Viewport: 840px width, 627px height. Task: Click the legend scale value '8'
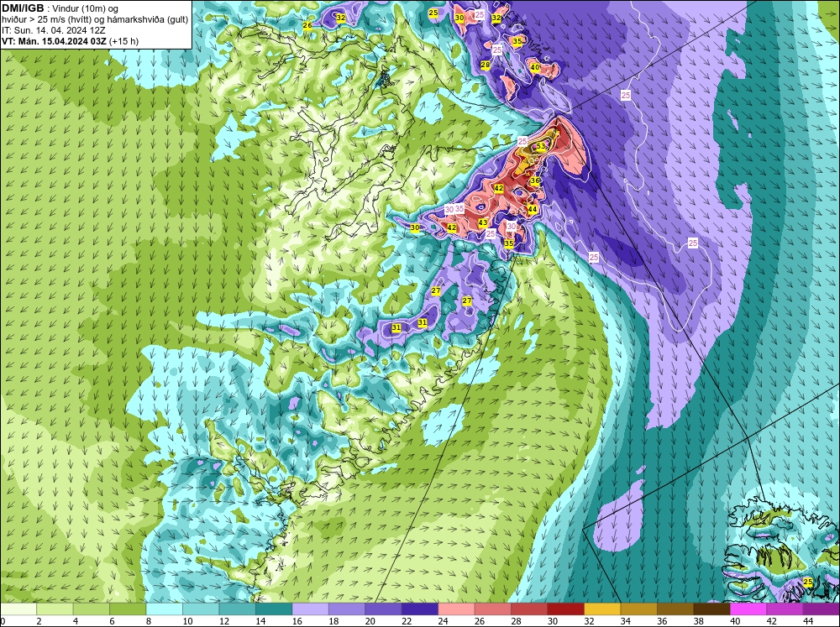[x=149, y=621]
